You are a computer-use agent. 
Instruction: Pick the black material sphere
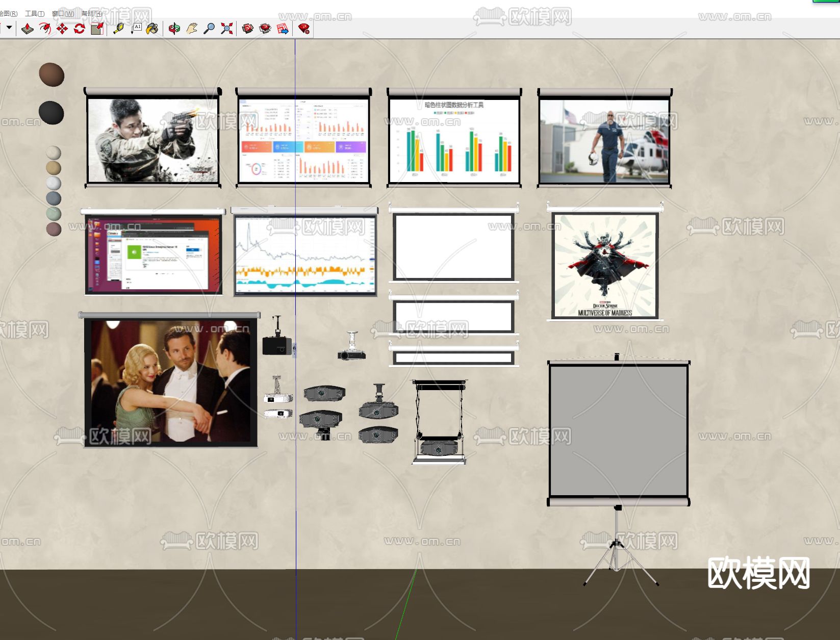tap(52, 113)
